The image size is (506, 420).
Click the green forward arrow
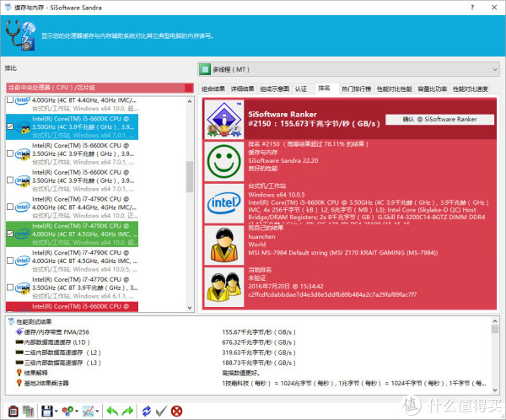pos(128,411)
